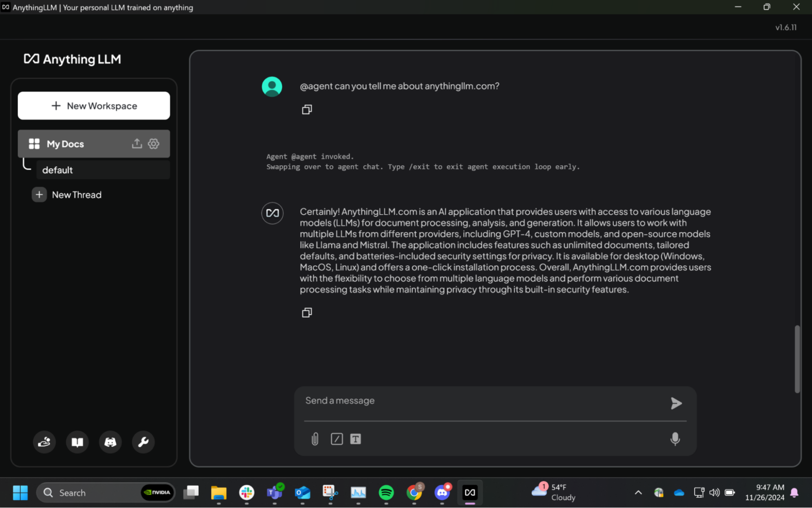Open Discord from taskbar
Image resolution: width=812 pixels, height=508 pixels.
coord(442,493)
